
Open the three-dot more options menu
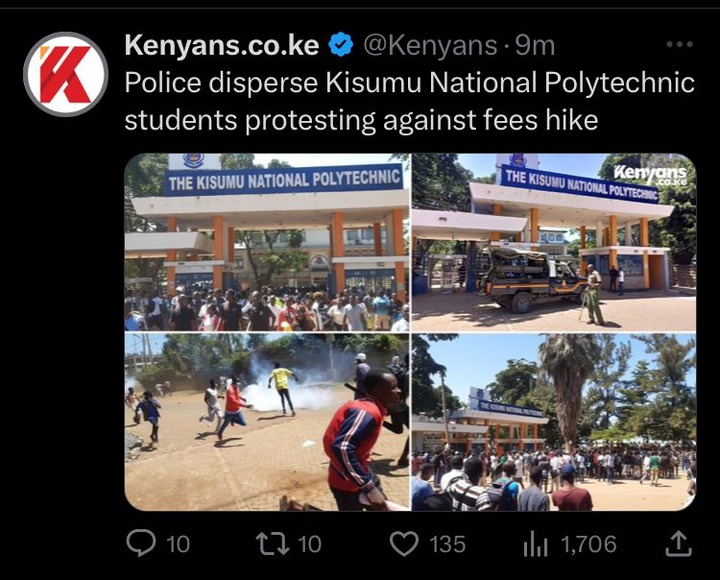[x=679, y=45]
